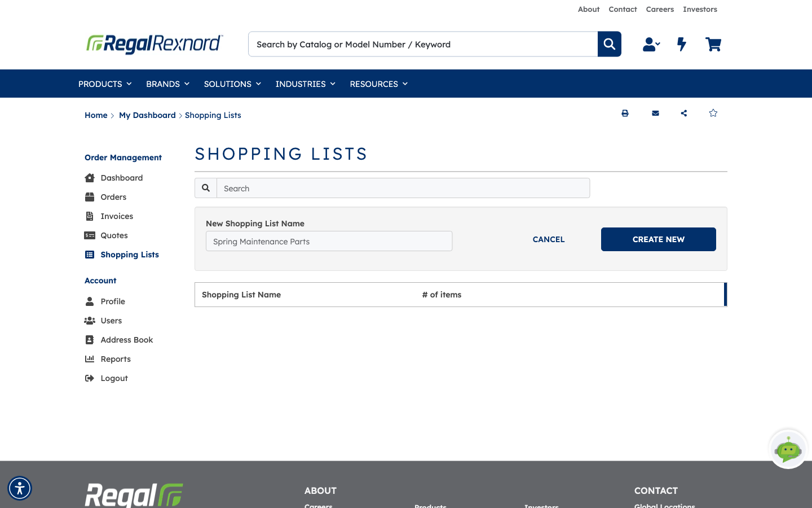Screen dimensions: 812x508
Task: Click the shopping lists search magnifier icon
Action: 206,188
